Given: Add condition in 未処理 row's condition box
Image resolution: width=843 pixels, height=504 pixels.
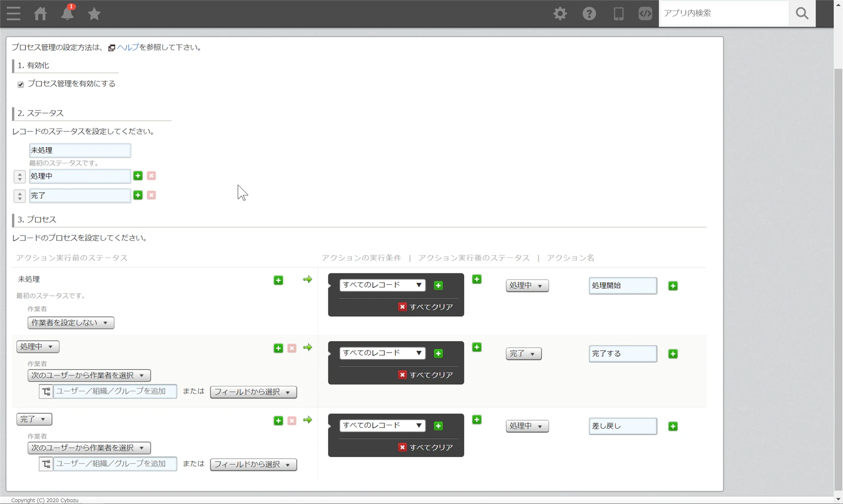Looking at the screenshot, I should click(x=438, y=285).
